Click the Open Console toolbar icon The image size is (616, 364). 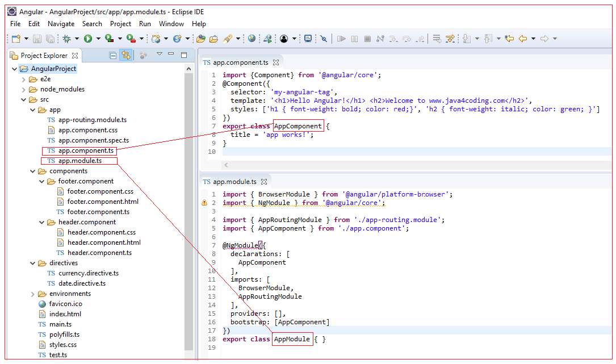(x=309, y=39)
